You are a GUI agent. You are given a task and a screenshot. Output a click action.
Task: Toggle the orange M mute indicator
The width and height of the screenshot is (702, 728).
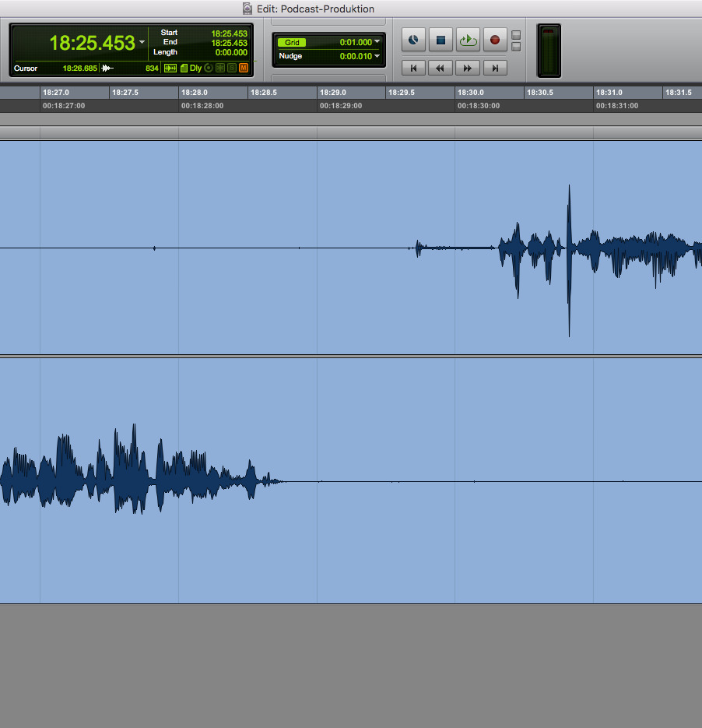(x=244, y=69)
